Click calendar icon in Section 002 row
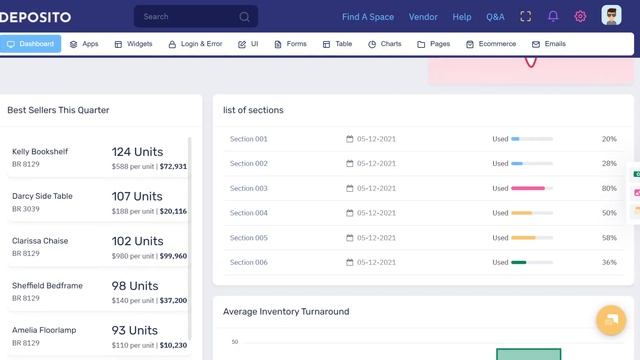Image resolution: width=640 pixels, height=360 pixels. [x=349, y=163]
